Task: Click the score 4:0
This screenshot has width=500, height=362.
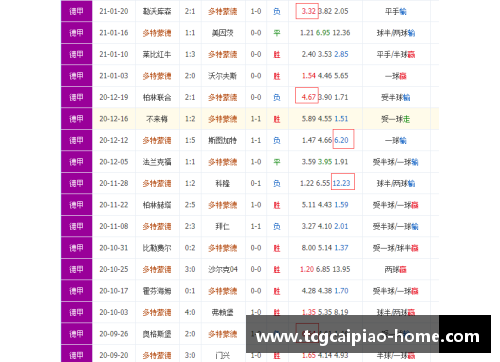Action: pos(190,312)
